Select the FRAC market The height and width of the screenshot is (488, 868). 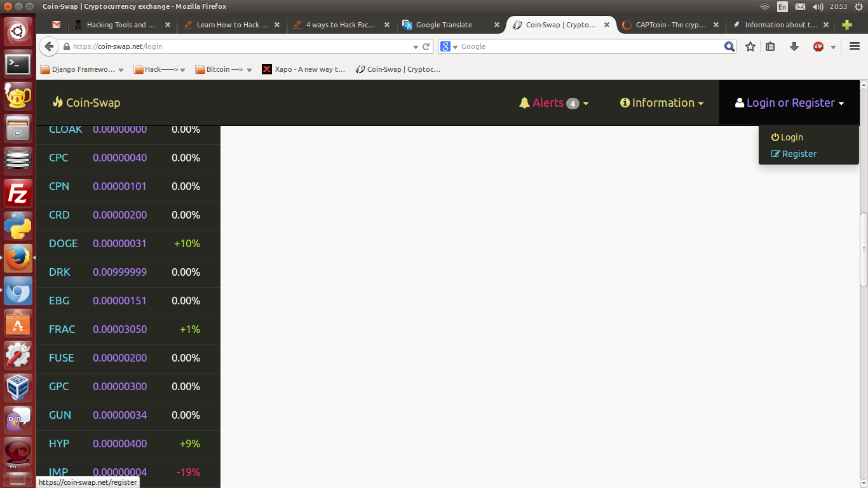click(128, 329)
